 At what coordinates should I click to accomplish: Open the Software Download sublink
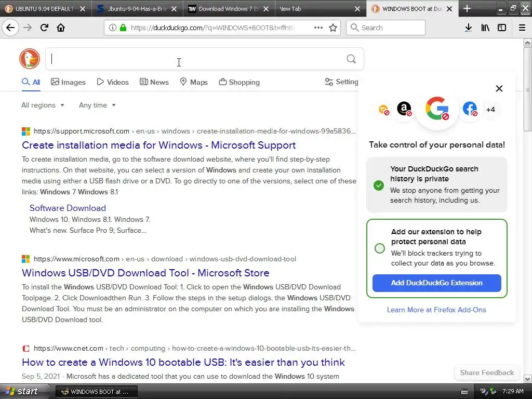[x=68, y=208]
